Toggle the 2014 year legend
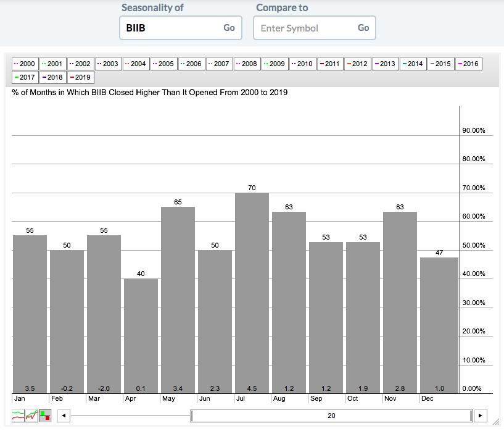The width and height of the screenshot is (504, 431). 413,64
